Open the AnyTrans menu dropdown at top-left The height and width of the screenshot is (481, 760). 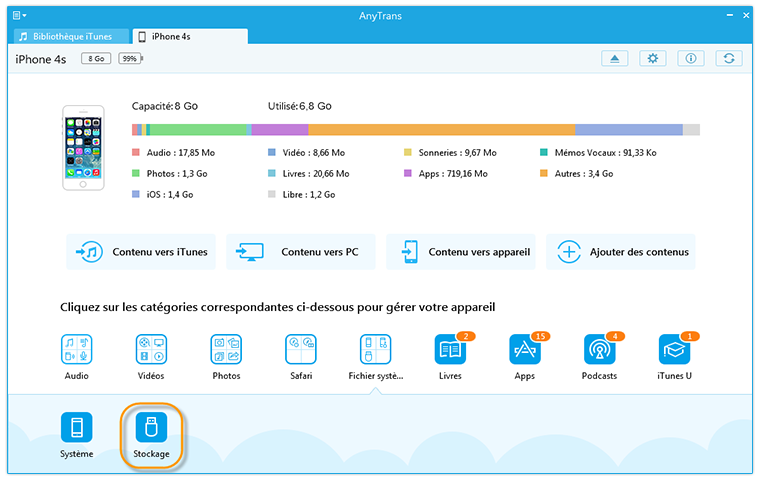[19, 16]
